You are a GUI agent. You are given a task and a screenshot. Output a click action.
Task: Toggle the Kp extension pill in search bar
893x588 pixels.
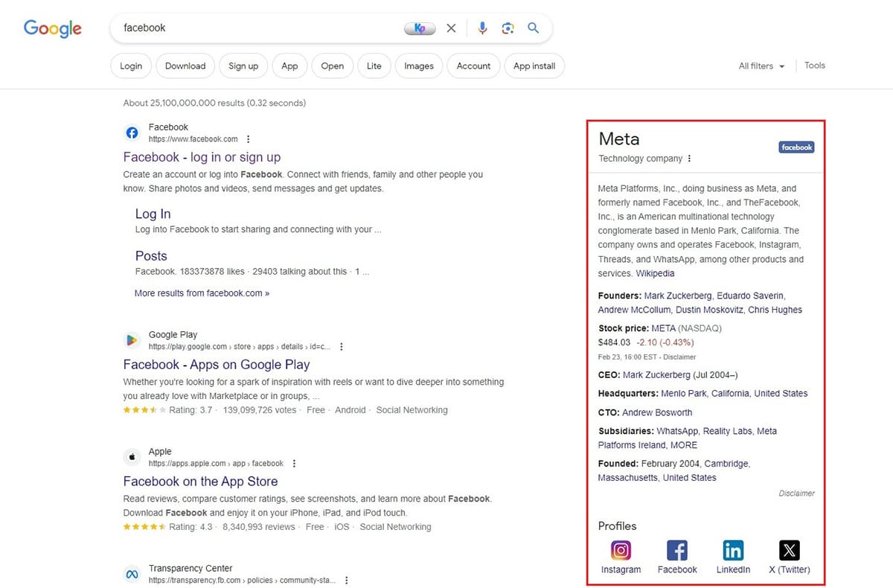(420, 28)
